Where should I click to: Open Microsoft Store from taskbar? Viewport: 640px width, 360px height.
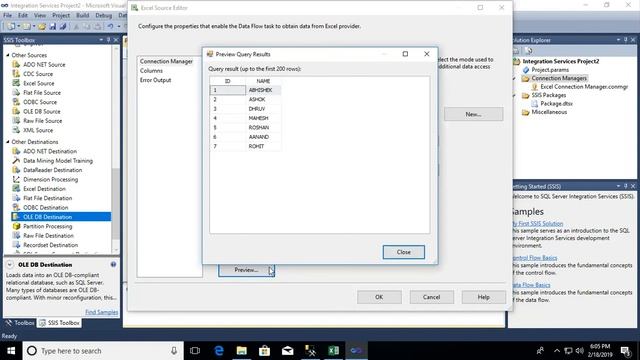tap(264, 351)
